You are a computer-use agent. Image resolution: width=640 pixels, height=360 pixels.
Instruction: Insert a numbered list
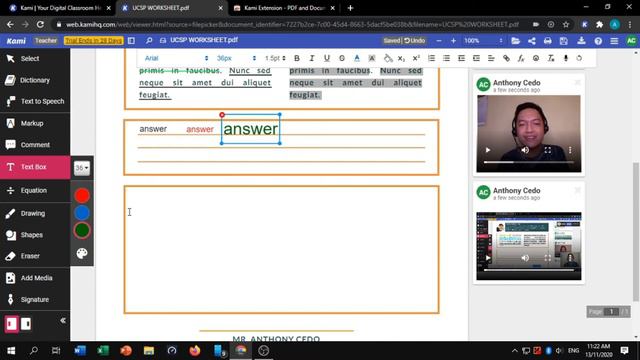(431, 58)
